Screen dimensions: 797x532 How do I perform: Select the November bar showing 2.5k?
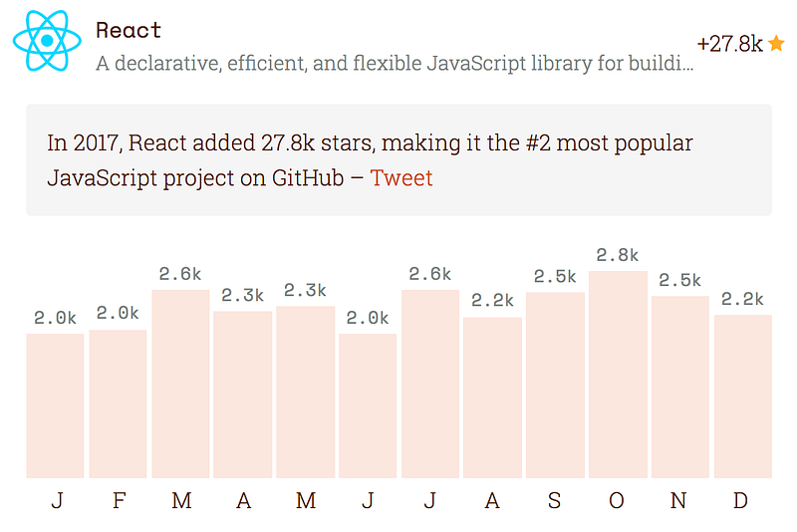tap(680, 387)
